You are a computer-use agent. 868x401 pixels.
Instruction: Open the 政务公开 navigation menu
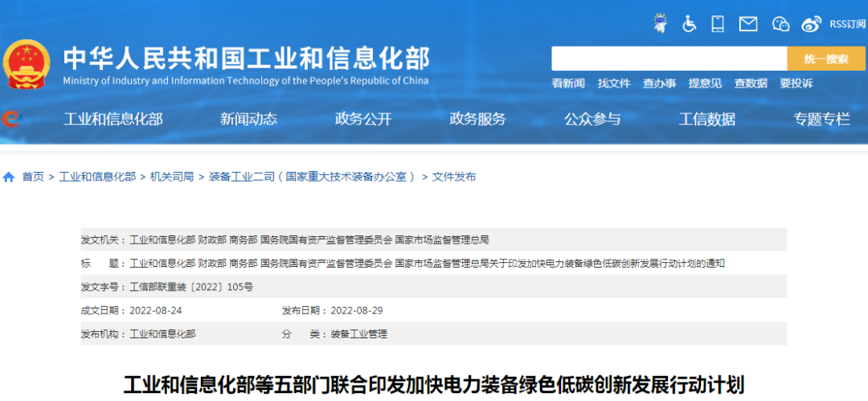363,119
